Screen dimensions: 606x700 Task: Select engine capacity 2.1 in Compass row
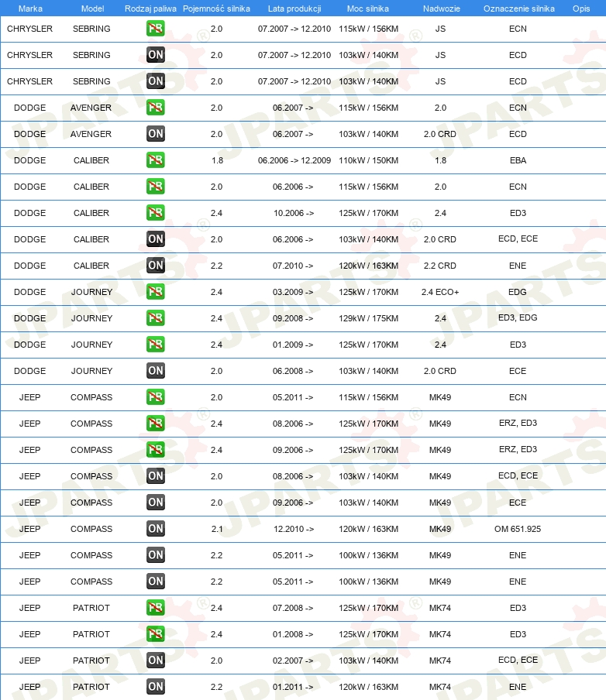coord(217,529)
